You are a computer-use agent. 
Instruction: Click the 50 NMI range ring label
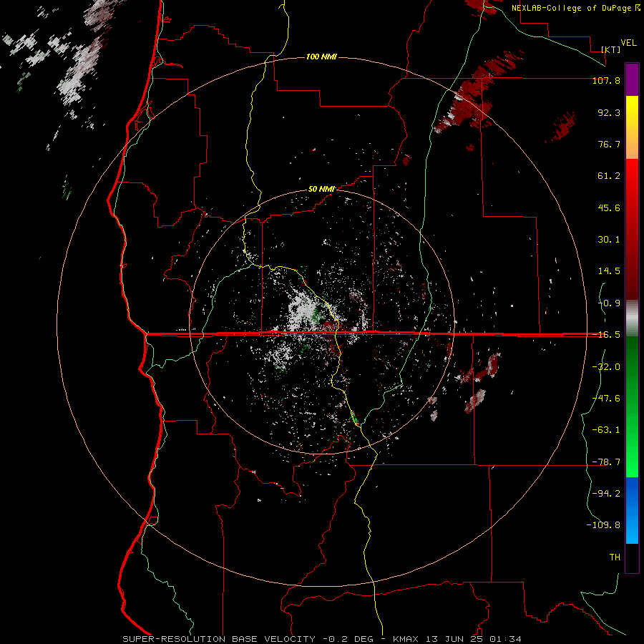[321, 189]
